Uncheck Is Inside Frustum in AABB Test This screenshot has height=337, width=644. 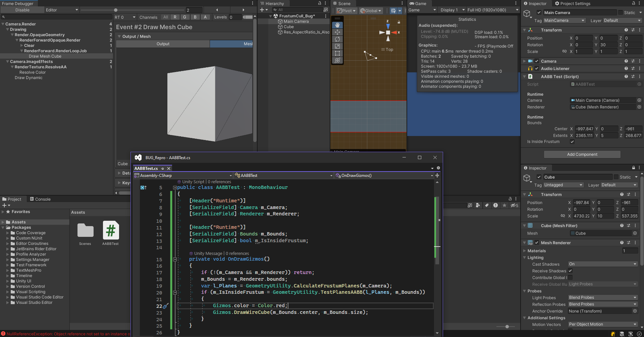pos(572,142)
